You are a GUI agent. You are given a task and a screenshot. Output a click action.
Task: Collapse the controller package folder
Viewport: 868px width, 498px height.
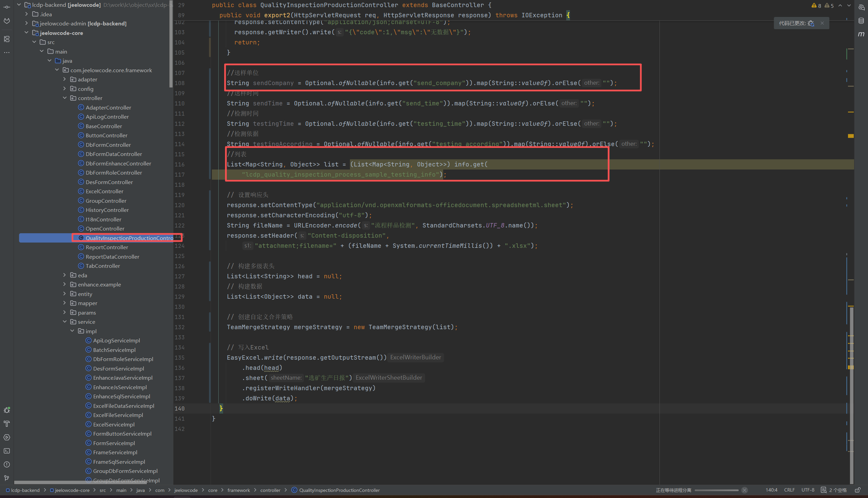65,98
